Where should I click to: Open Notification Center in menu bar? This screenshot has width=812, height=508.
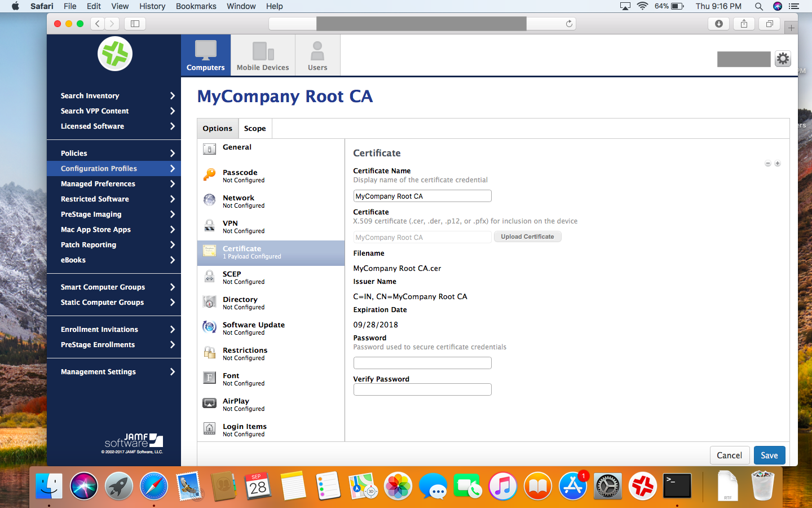coord(794,6)
